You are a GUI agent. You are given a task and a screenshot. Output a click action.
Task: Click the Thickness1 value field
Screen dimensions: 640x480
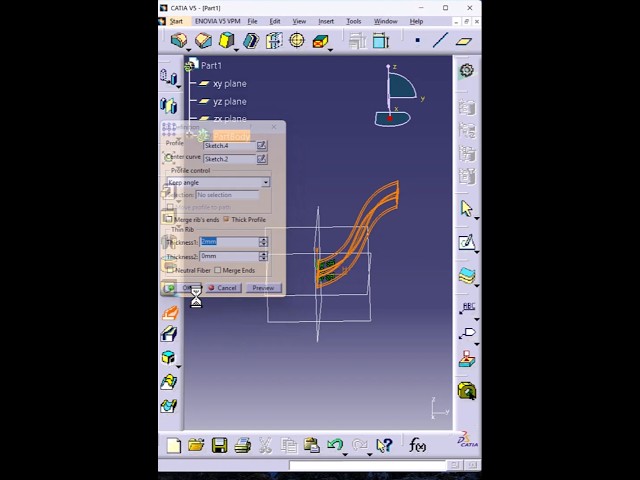tap(229, 242)
